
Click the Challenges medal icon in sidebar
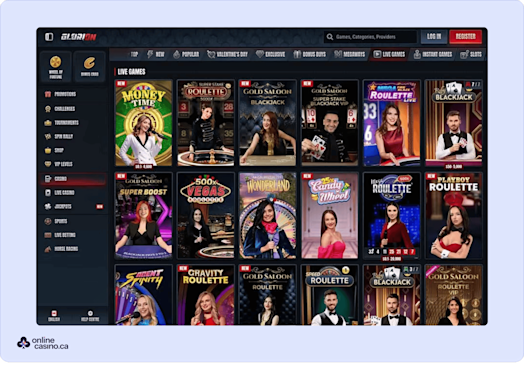tap(48, 109)
